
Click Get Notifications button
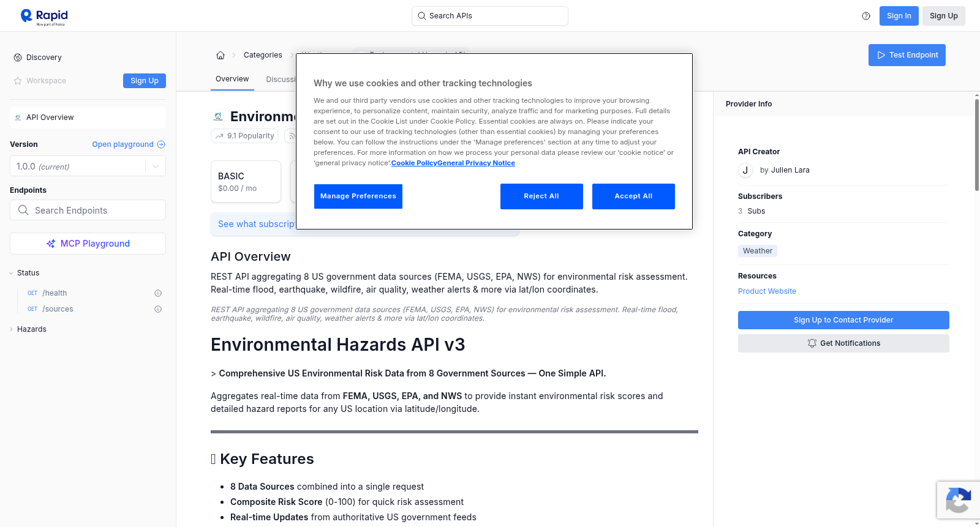coord(843,343)
